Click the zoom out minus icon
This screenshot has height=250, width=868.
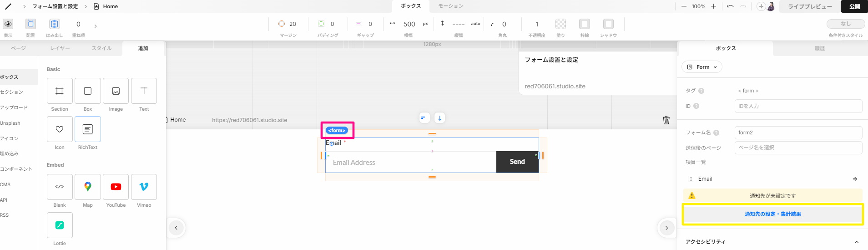pos(684,6)
